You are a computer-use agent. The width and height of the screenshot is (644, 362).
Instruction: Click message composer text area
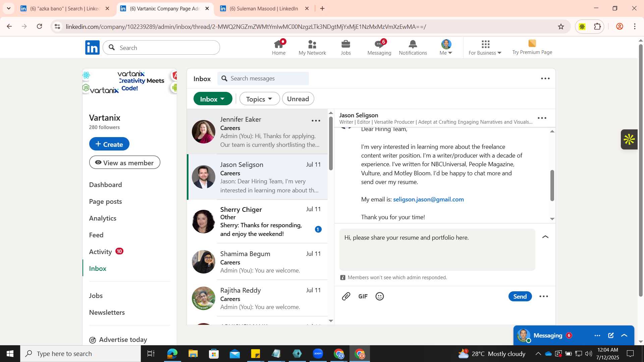point(437,250)
